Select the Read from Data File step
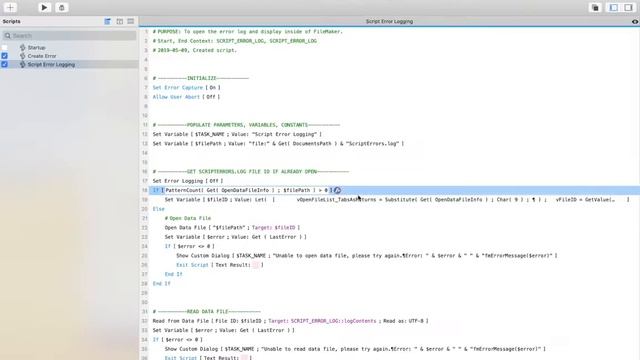Viewport: 640px width, 360px height. click(x=291, y=321)
